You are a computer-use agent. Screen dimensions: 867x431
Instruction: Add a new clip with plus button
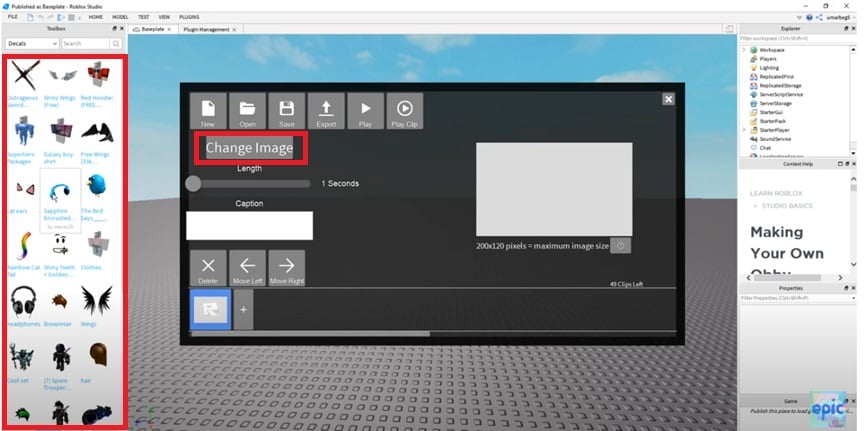[243, 311]
